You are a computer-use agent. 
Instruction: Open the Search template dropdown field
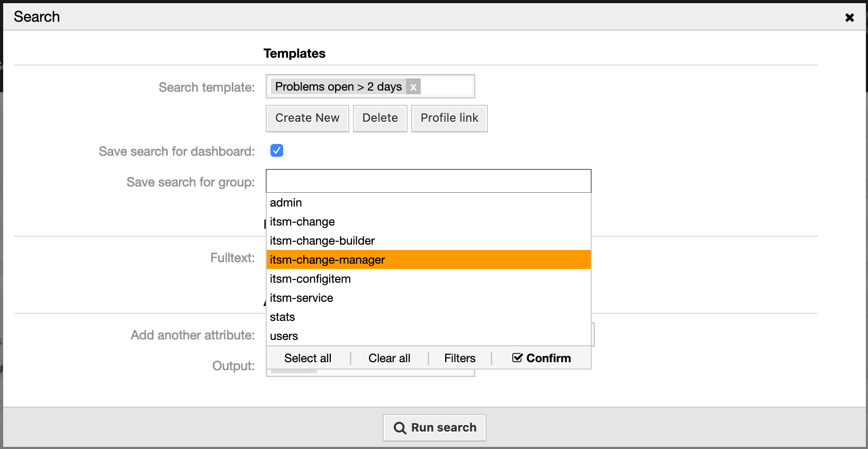[447, 86]
